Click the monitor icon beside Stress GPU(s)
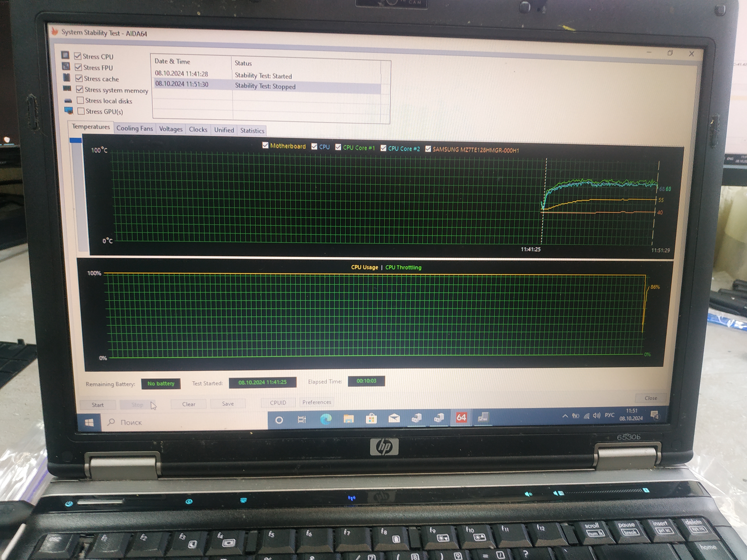Viewport: 747px width, 560px height. [69, 110]
